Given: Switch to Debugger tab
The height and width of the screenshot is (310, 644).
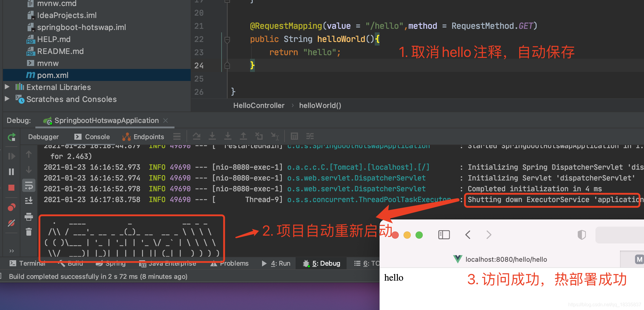Looking at the screenshot, I should coord(43,137).
